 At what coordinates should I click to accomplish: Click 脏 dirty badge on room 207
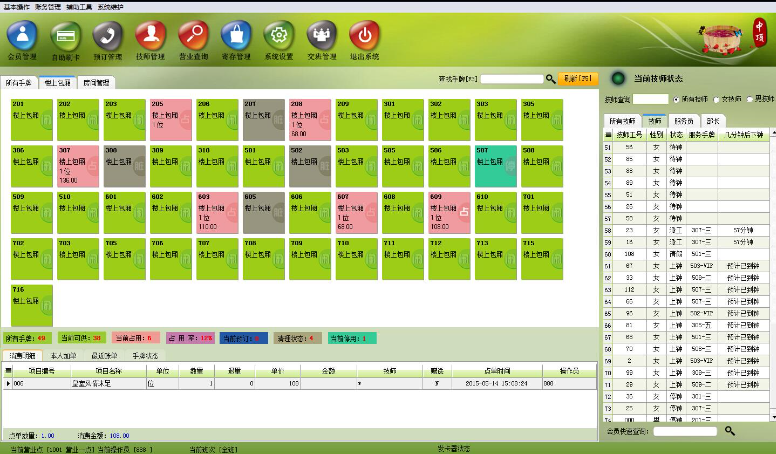tap(278, 119)
